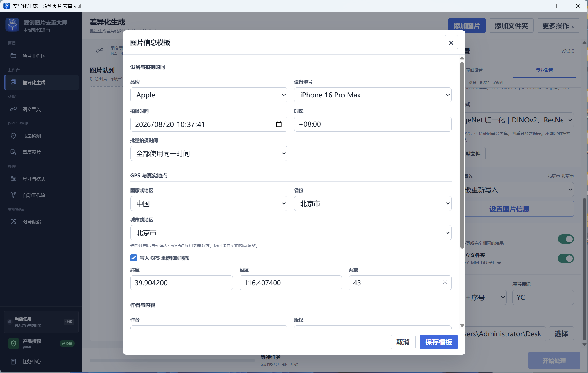Click the 添加图片 button
Screen dimensions: 588x373
(x=467, y=26)
